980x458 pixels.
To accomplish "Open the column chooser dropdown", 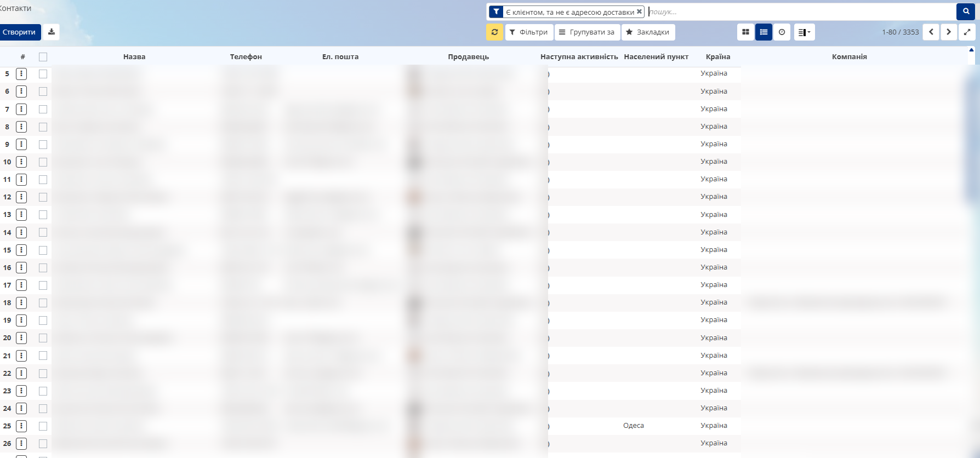I will [x=804, y=32].
